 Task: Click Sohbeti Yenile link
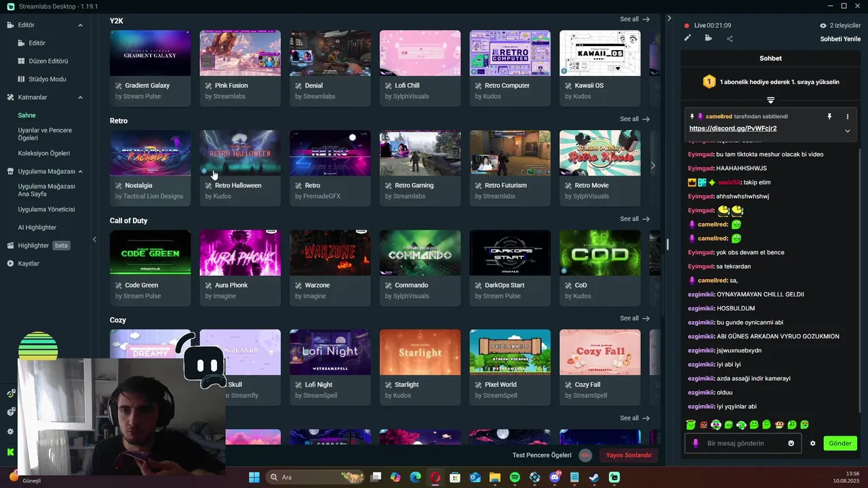(x=840, y=39)
